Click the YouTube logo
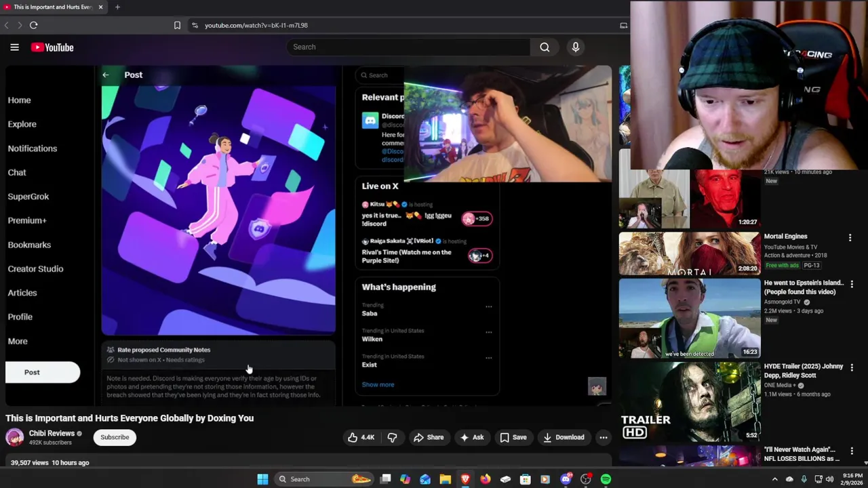 [52, 47]
